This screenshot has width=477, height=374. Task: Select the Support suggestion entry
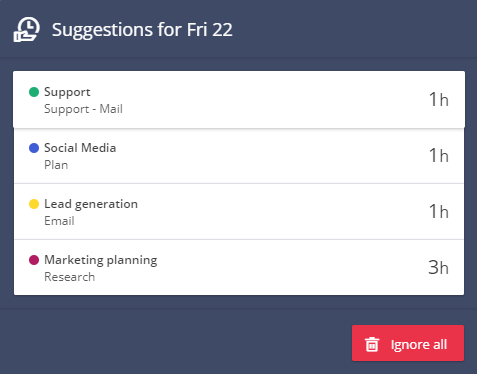pyautogui.click(x=239, y=99)
